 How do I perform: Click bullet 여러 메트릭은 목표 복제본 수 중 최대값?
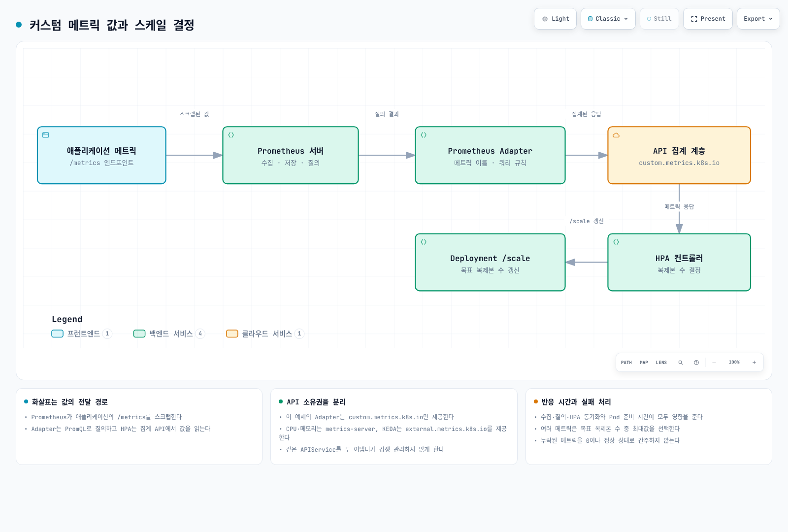point(610,429)
